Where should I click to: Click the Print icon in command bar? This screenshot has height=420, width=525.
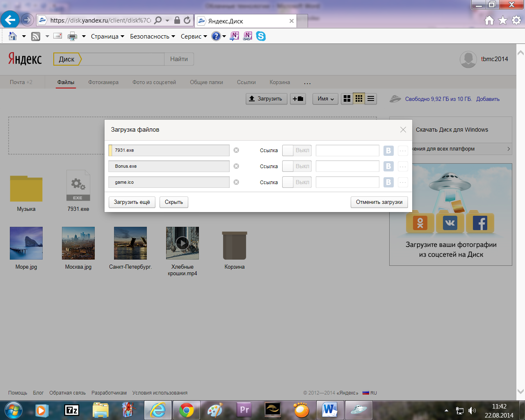[72, 37]
